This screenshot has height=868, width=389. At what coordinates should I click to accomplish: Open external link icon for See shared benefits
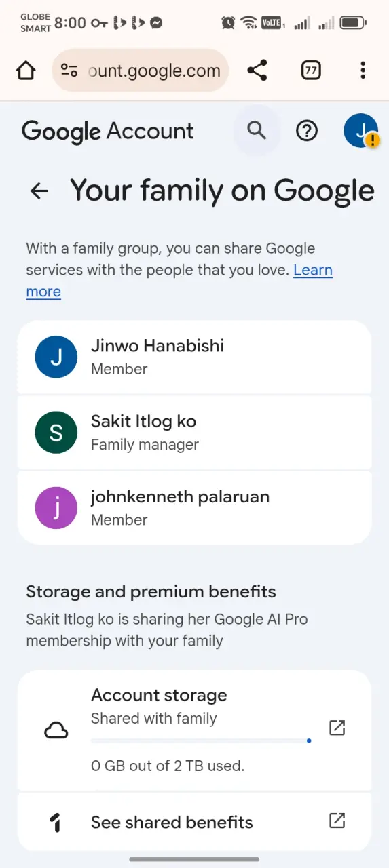click(x=337, y=821)
